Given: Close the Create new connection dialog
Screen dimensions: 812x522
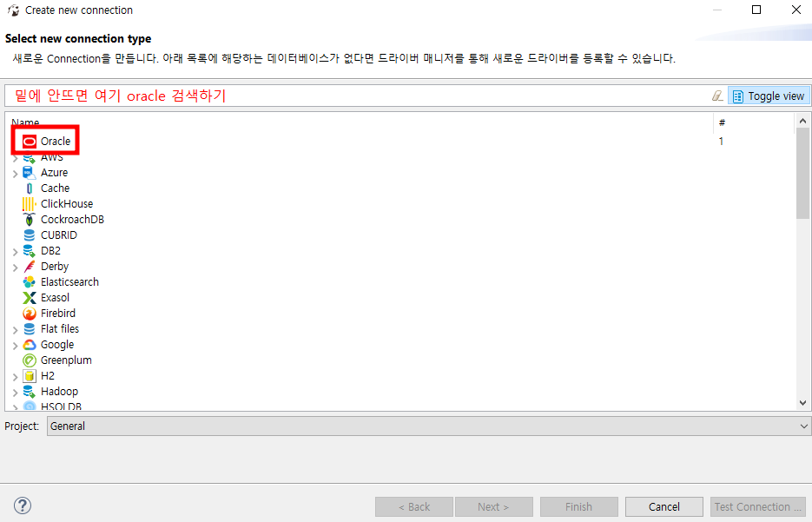Looking at the screenshot, I should pyautogui.click(x=796, y=10).
